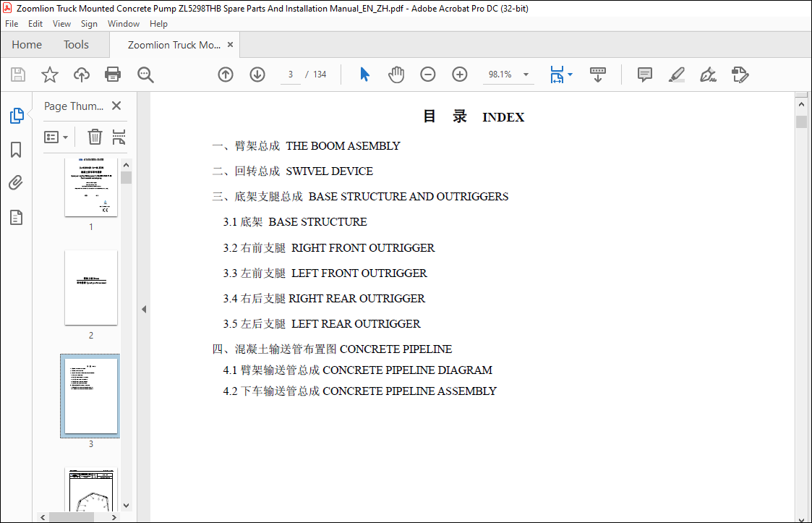Zoom in with plus icon

tap(460, 75)
